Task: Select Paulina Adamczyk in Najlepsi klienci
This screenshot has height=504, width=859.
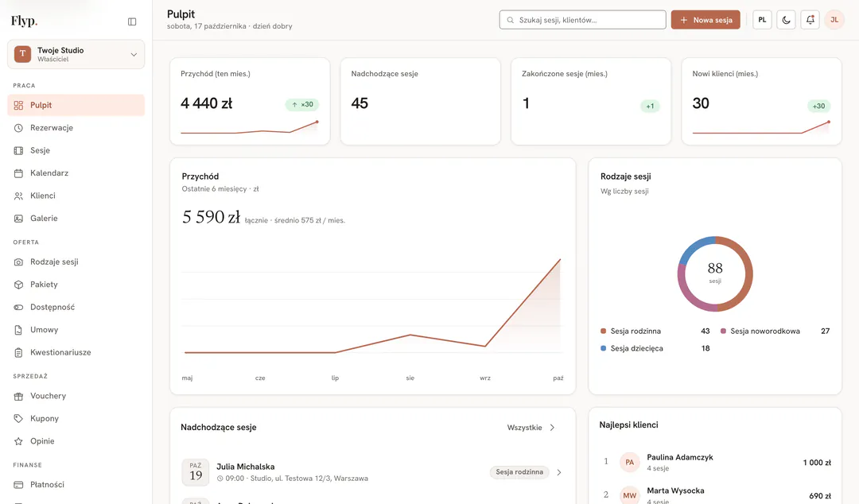Action: click(716, 463)
